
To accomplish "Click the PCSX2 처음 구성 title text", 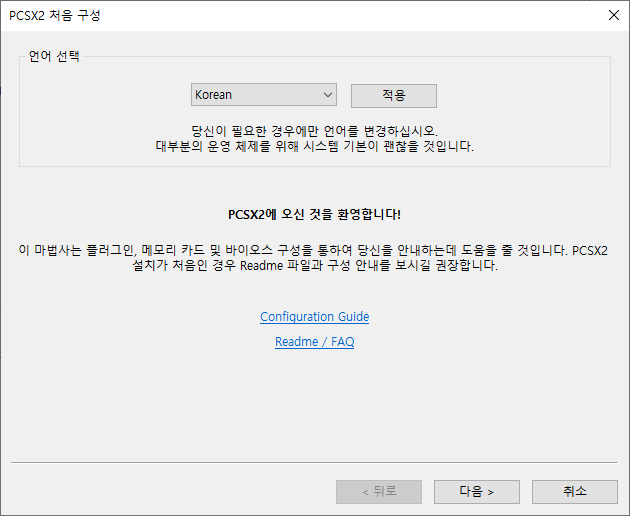I will click(55, 15).
